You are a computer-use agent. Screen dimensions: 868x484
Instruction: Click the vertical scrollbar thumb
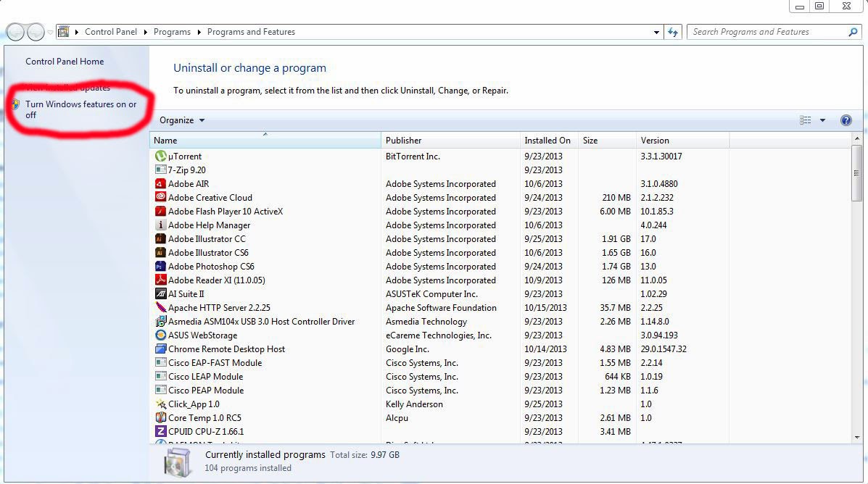click(x=857, y=173)
